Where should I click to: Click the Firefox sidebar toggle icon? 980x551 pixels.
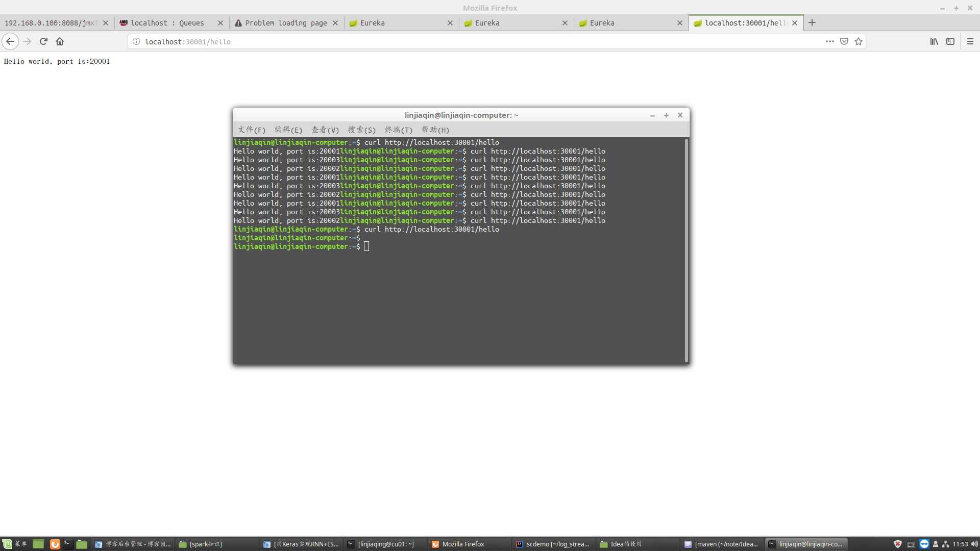click(x=950, y=41)
